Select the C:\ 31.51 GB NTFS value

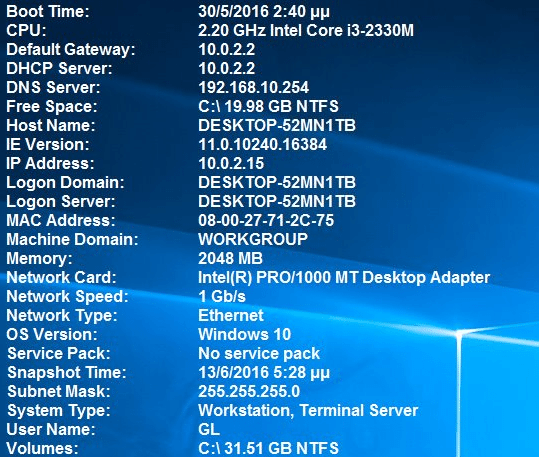tap(268, 448)
